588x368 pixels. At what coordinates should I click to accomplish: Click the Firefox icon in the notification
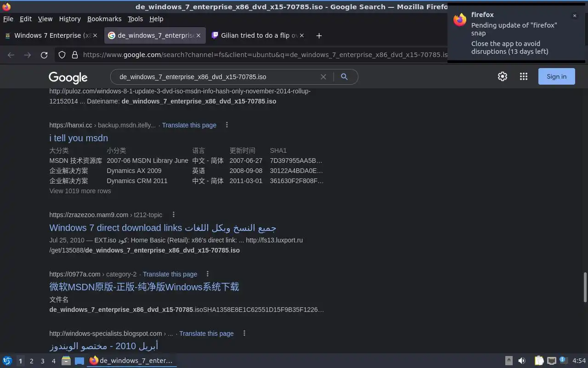[460, 19]
